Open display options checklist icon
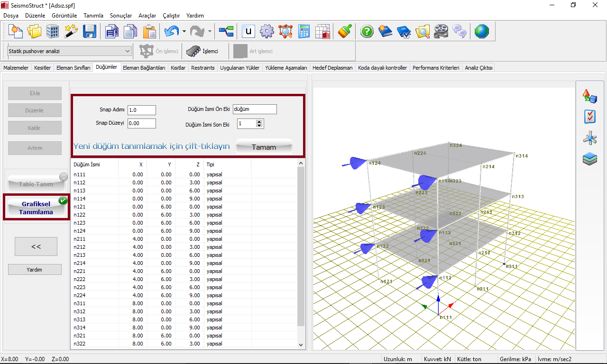607x364 pixels. pos(589,117)
